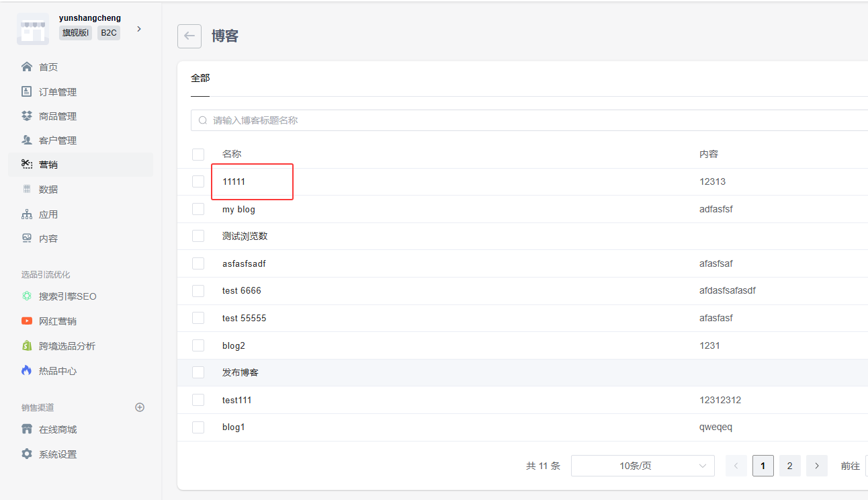Open 订单管理 via its order icon

click(27, 91)
